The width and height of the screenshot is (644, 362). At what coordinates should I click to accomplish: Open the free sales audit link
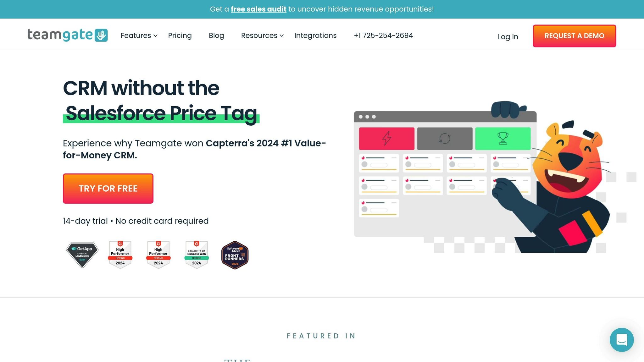(258, 9)
